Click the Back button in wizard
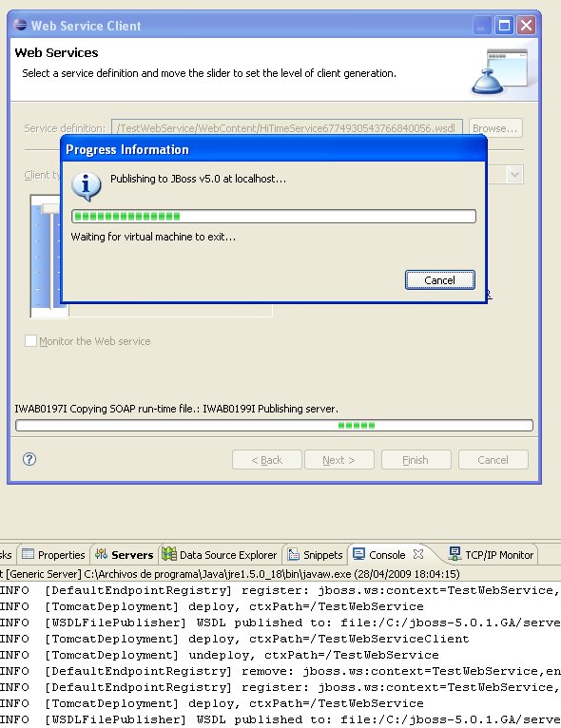Image resolution: width=561 pixels, height=728 pixels. [267, 460]
